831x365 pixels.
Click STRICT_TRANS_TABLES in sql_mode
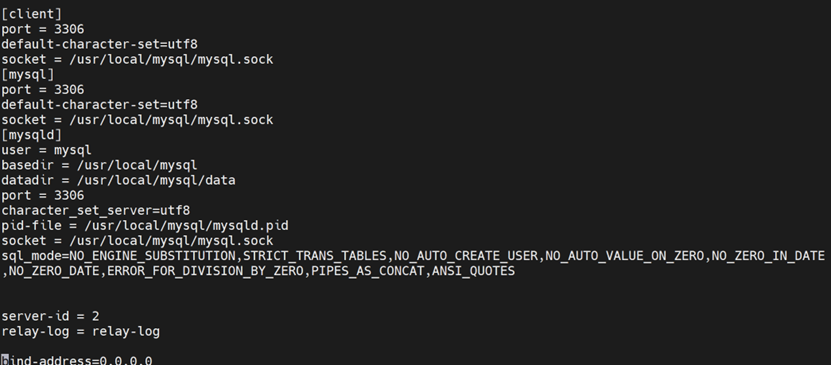coord(315,256)
